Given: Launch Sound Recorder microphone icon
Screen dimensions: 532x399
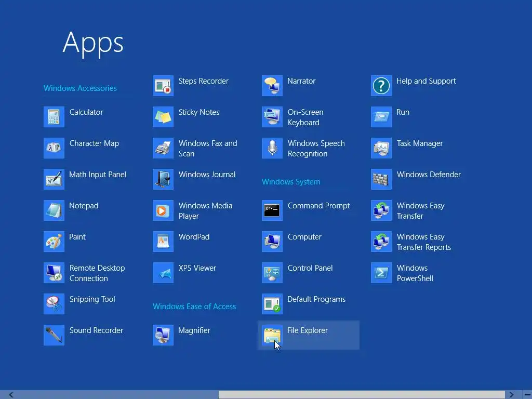Looking at the screenshot, I should click(x=54, y=336).
